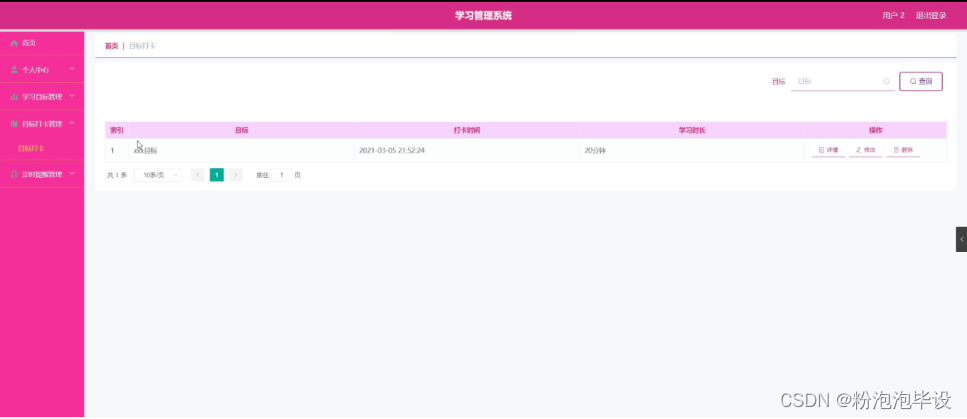Click 修改 for the xxx目标 row
Screen dimensions: 967x419
point(865,150)
